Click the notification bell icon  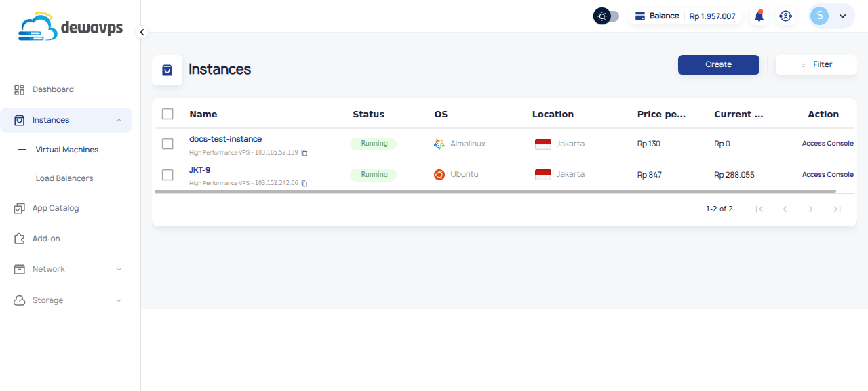tap(759, 16)
